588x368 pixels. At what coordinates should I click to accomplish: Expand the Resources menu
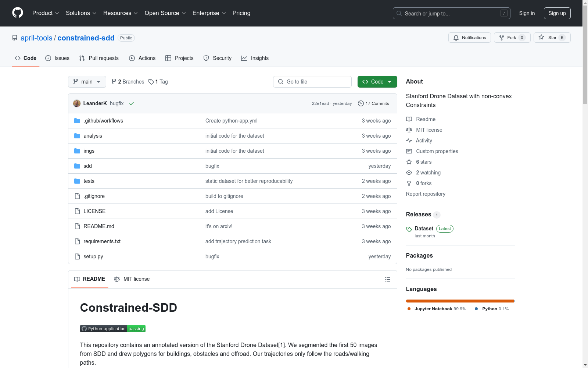pyautogui.click(x=121, y=13)
